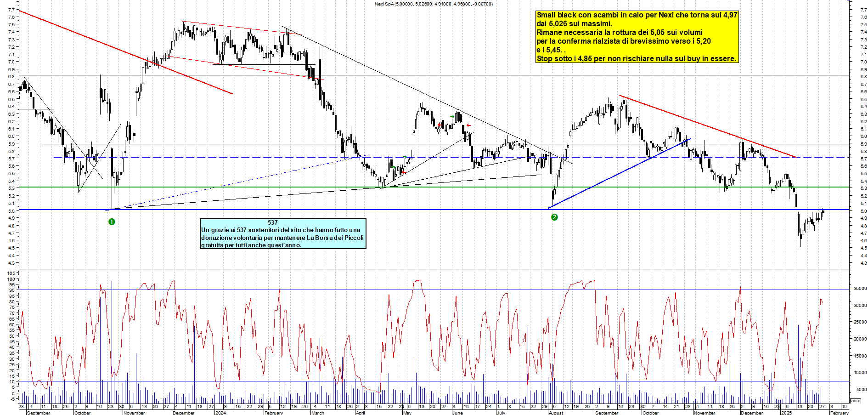868x415 pixels.
Task: Click the 'x1000' volume multiplier box
Action: [x=856, y=401]
